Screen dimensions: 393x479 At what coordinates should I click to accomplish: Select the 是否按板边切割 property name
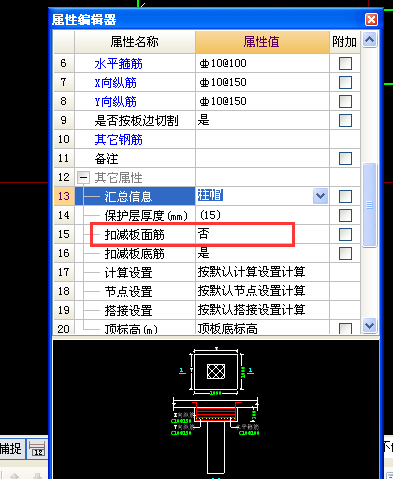pyautogui.click(x=137, y=120)
